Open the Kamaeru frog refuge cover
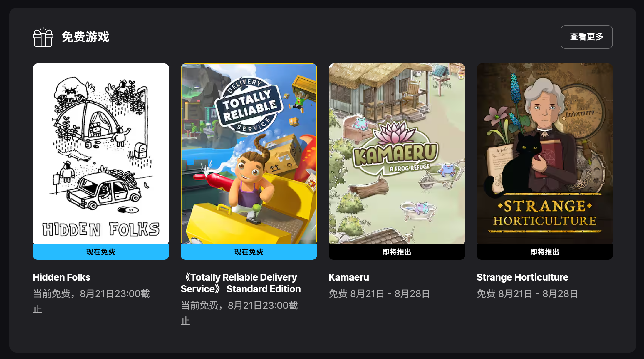Viewport: 644px width, 359px height. point(397,154)
